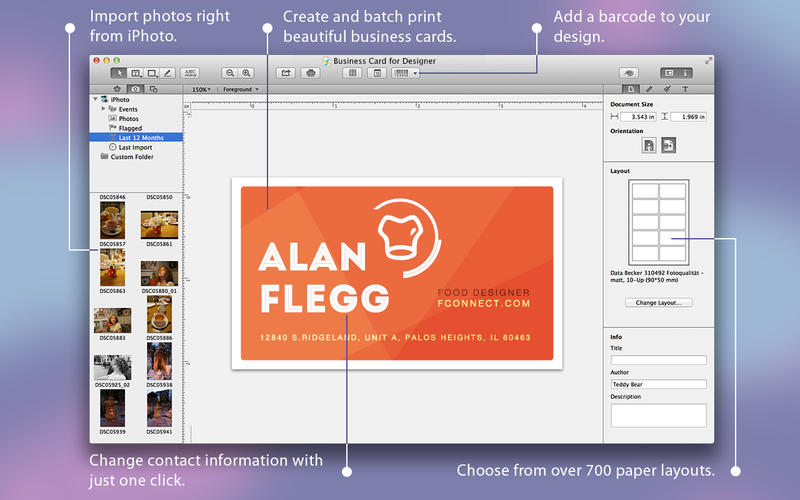Click the share/export toolbar icon
The width and height of the screenshot is (800, 500).
point(286,73)
